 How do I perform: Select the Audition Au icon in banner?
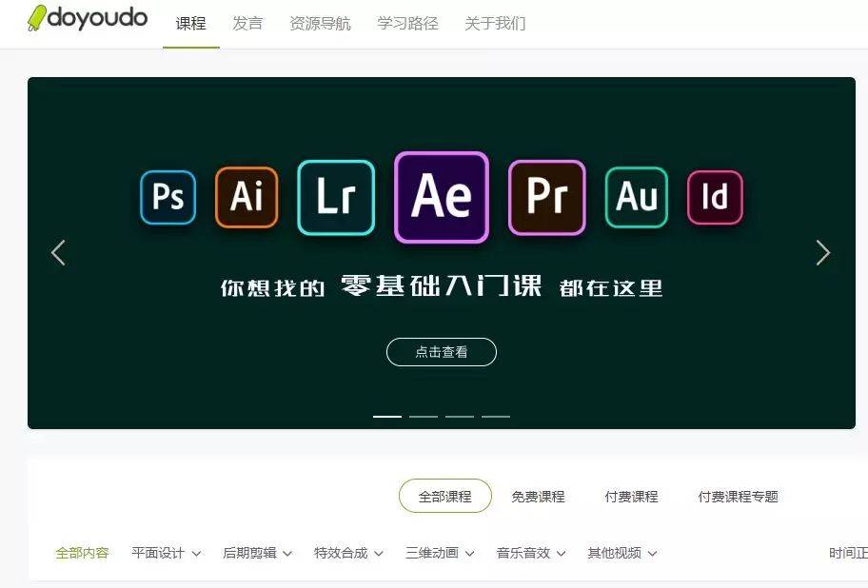637,197
